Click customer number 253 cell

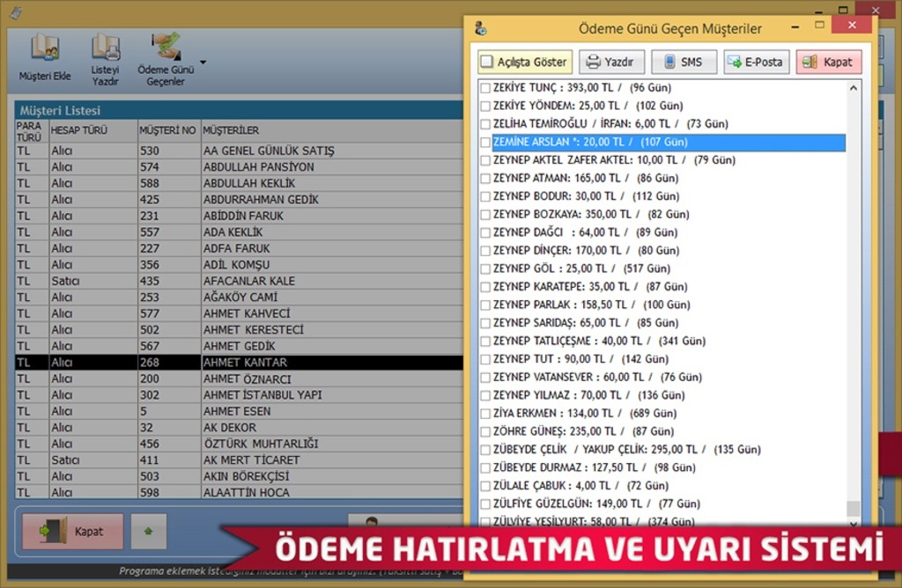[169, 298]
